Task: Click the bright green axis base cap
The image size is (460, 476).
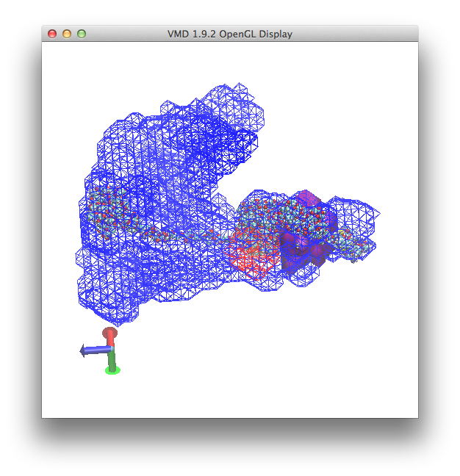Action: click(x=112, y=370)
